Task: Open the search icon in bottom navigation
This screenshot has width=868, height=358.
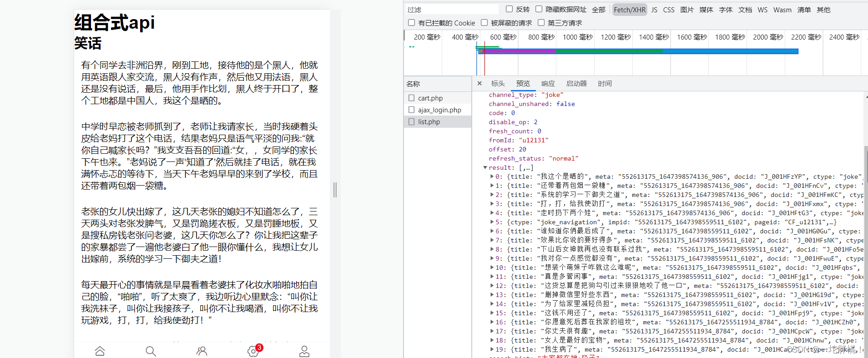Action: click(151, 351)
